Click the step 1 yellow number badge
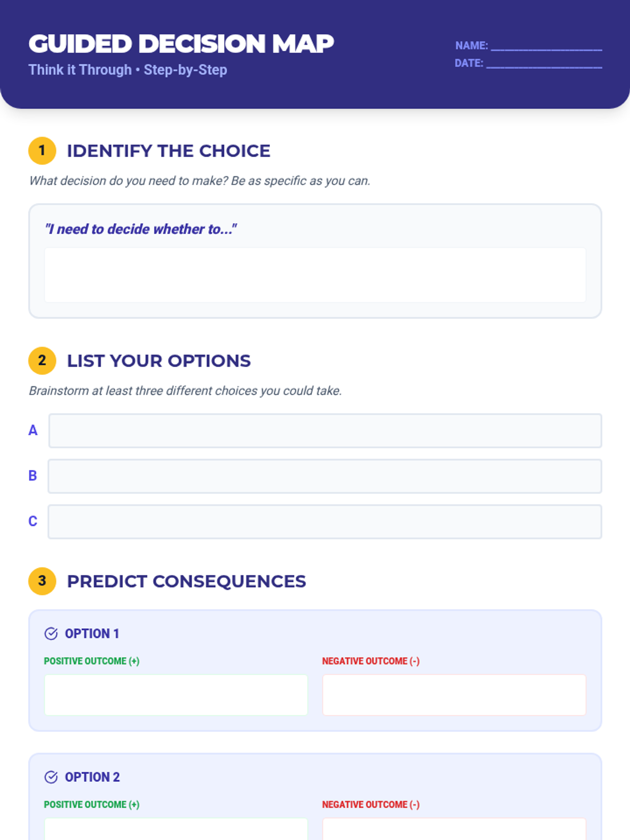This screenshot has height=840, width=630. coord(42,151)
